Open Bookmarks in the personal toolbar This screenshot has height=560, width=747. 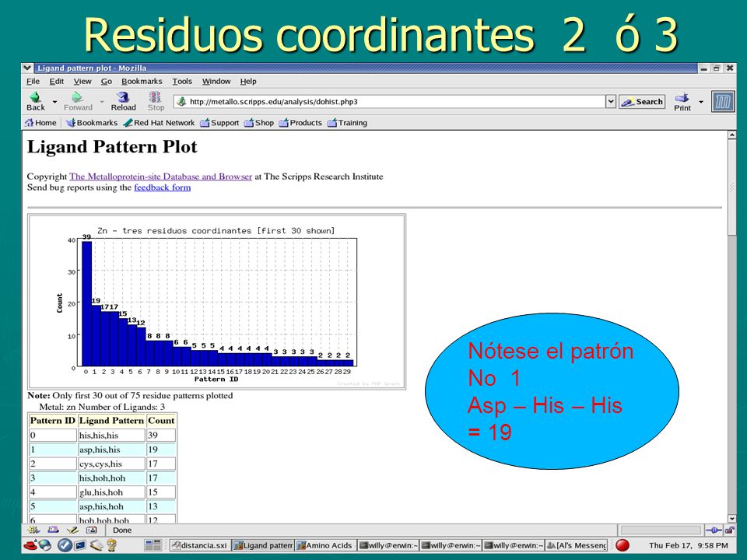92,123
